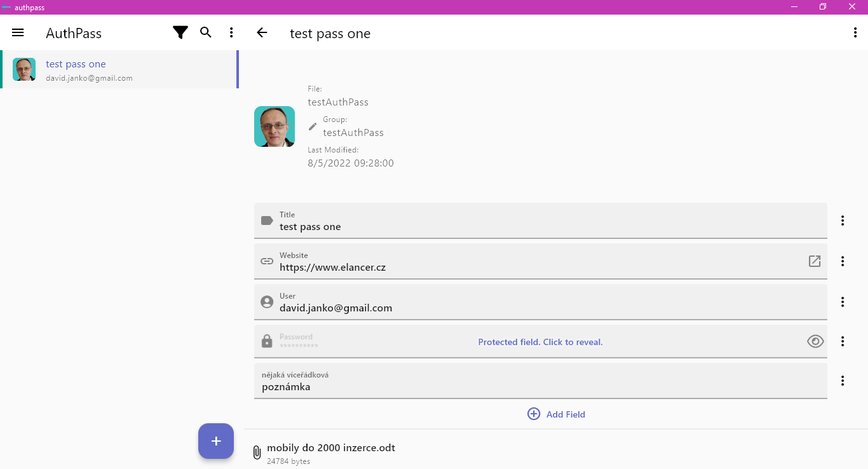Open three-dot menu for User field

843,302
